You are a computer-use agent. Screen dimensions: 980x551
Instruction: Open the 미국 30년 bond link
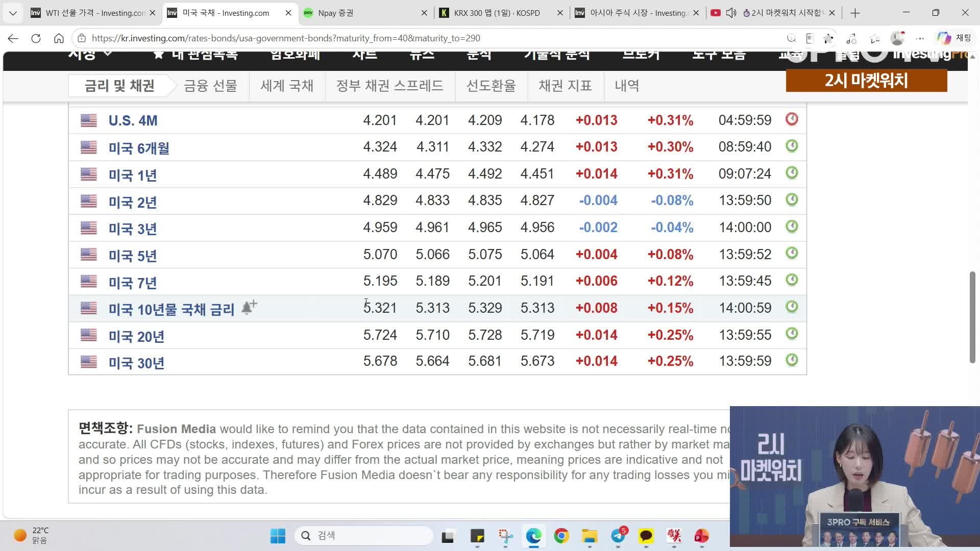136,363
